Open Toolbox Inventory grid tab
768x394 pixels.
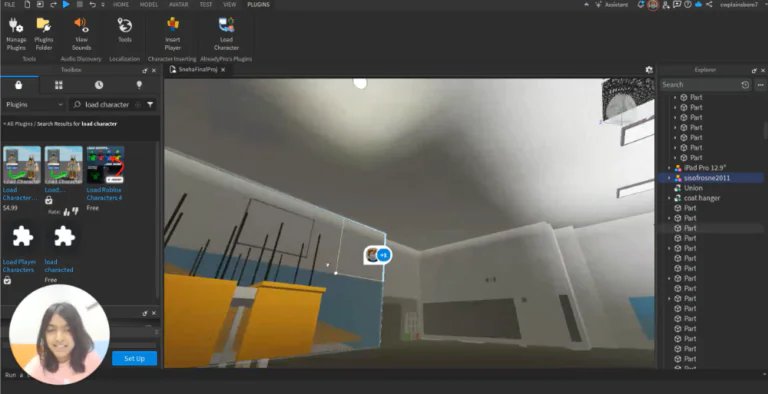pos(59,85)
